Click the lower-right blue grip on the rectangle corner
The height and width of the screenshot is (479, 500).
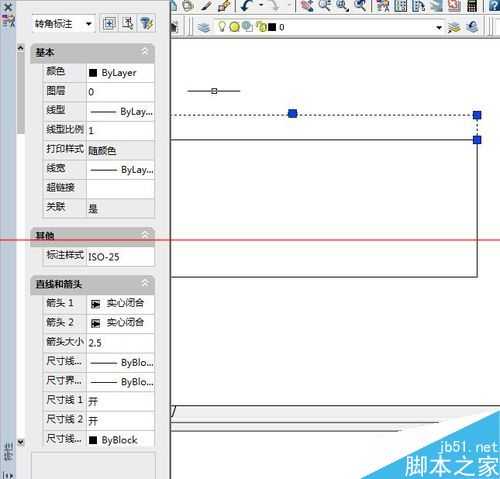477,140
